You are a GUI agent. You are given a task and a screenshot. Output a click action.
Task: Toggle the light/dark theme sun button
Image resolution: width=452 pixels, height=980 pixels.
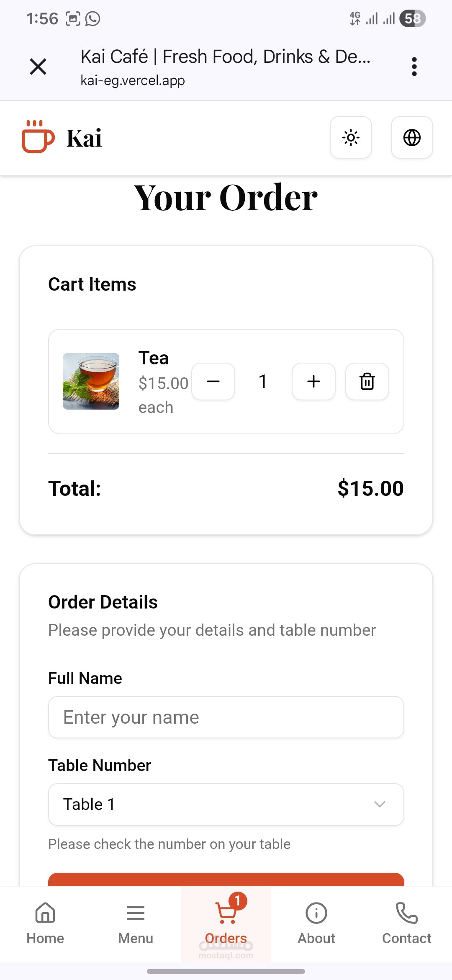click(x=351, y=137)
